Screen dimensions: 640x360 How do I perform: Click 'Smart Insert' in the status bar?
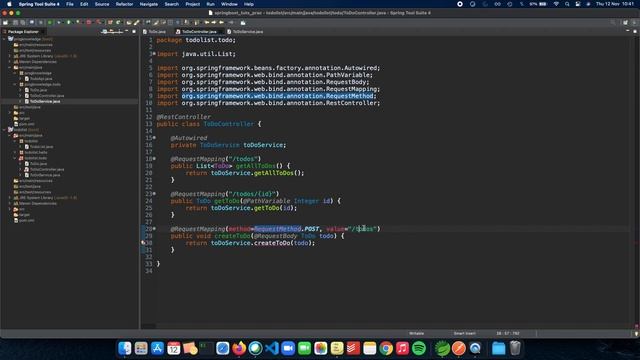click(x=464, y=333)
